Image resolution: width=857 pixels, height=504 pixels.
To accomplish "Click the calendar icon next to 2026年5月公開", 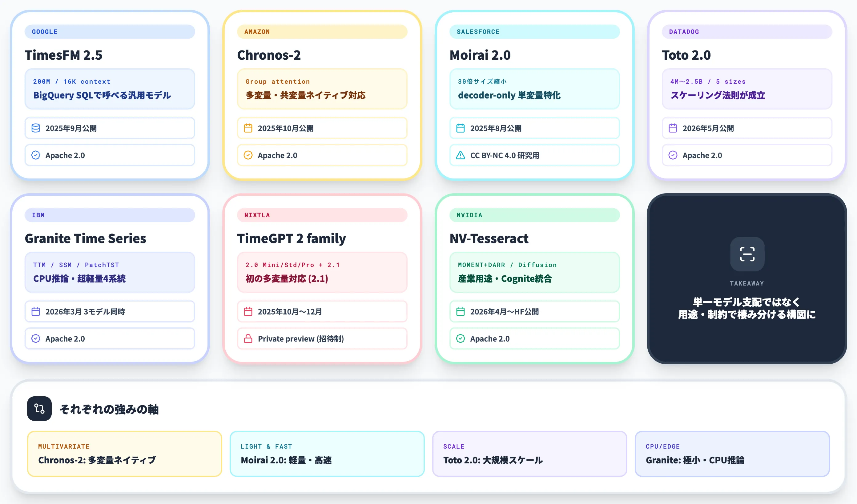I will pos(673,128).
